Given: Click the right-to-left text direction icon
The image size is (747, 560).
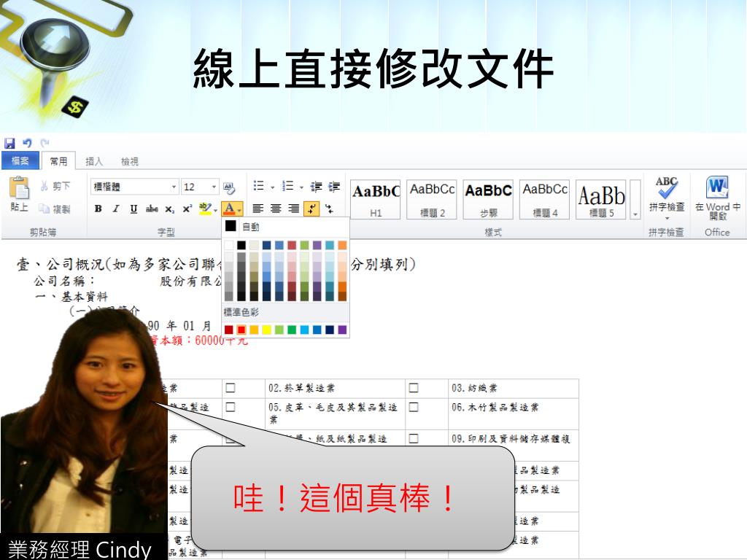Looking at the screenshot, I should [329, 209].
